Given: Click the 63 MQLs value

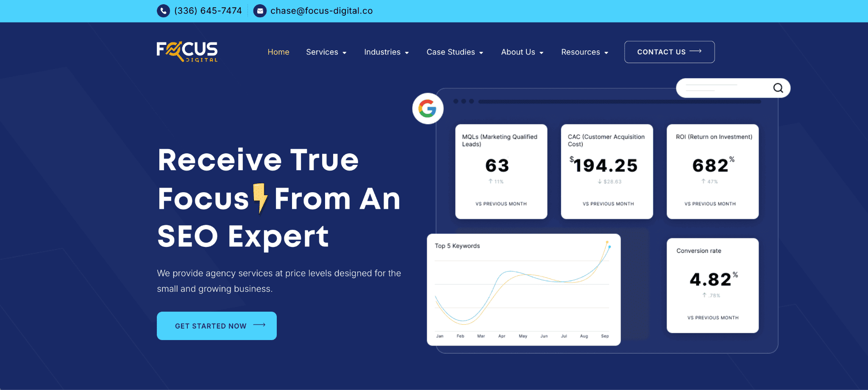Looking at the screenshot, I should pyautogui.click(x=497, y=165).
